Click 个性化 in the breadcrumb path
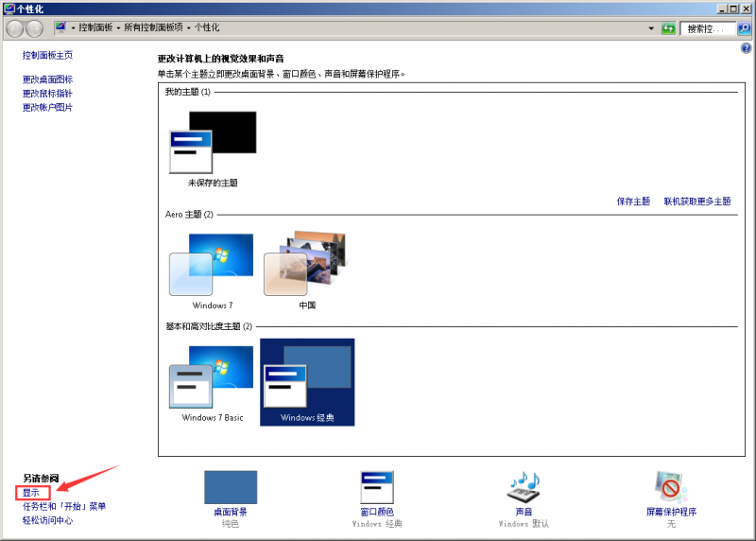This screenshot has height=541, width=756. [x=207, y=27]
